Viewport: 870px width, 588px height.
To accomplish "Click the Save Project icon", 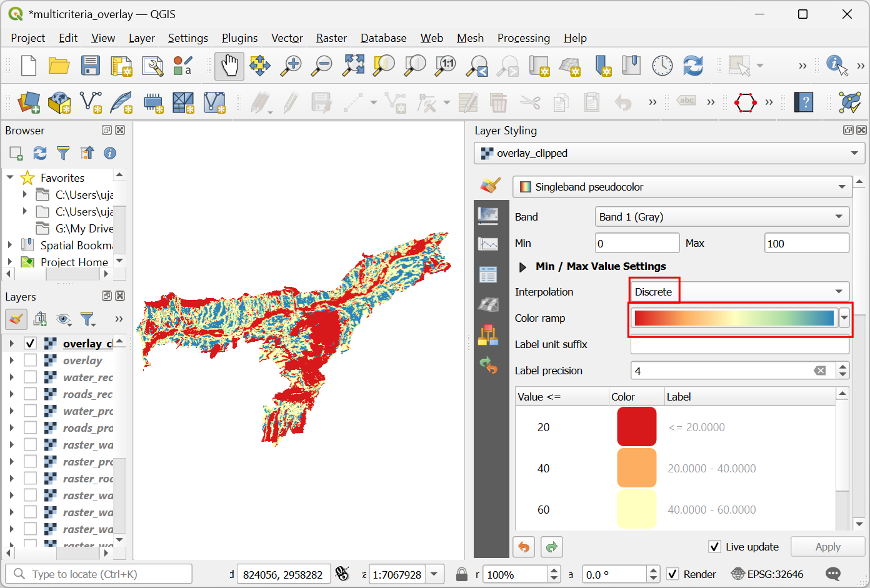I will pyautogui.click(x=91, y=66).
